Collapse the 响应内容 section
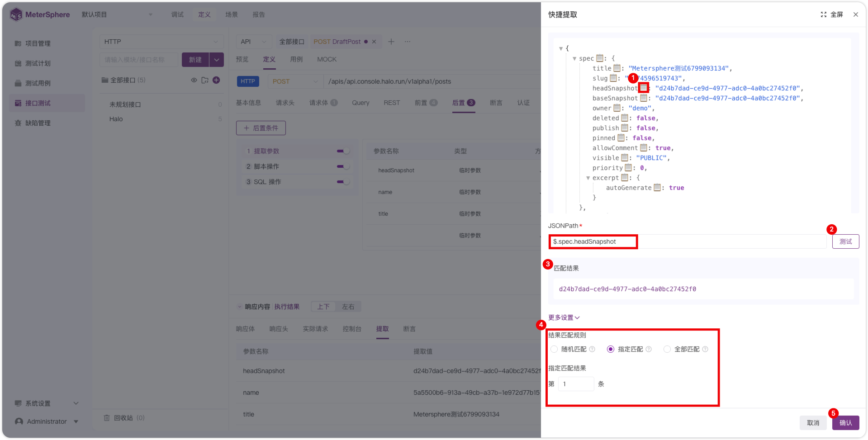868x440 pixels. 240,307
